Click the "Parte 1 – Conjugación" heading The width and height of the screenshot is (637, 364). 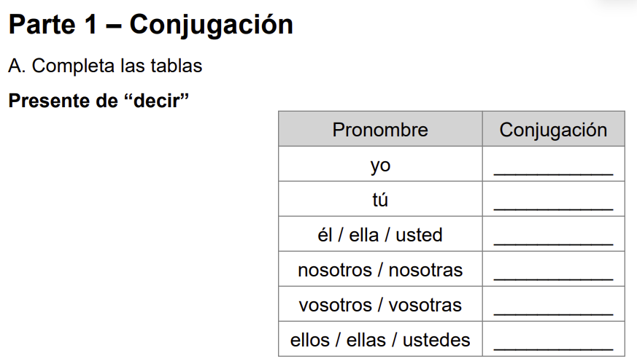point(150,25)
